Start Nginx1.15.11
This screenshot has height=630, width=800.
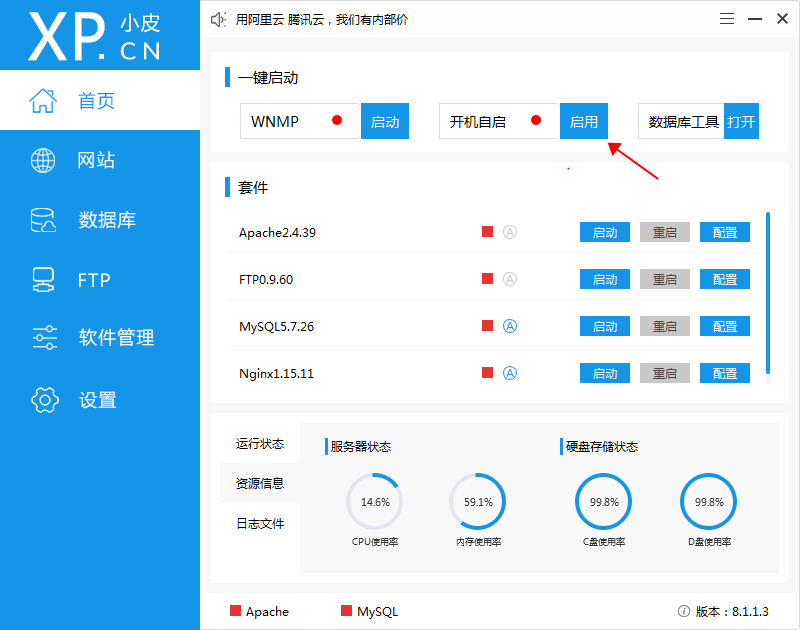605,373
